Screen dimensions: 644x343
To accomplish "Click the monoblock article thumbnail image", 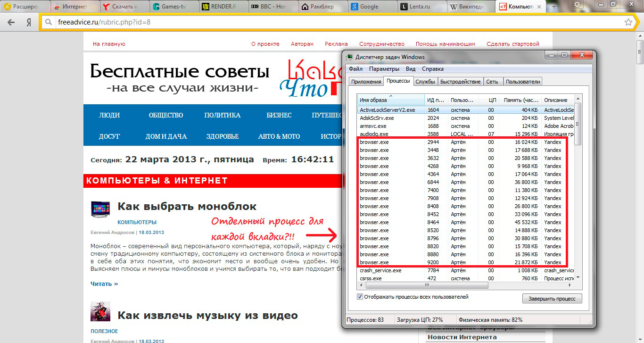I will 100,210.
